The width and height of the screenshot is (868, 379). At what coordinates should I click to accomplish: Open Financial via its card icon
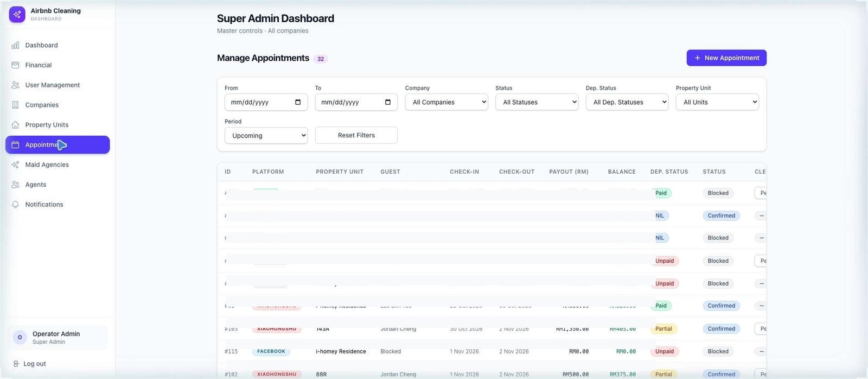pos(15,65)
